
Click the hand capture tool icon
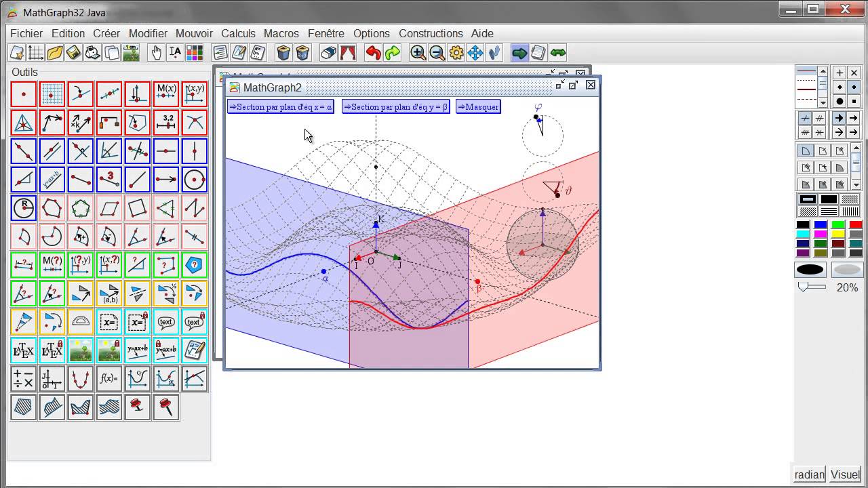[x=156, y=53]
